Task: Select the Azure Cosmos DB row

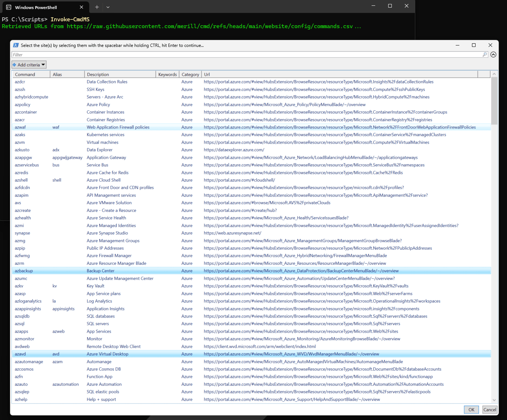Action: [251, 369]
